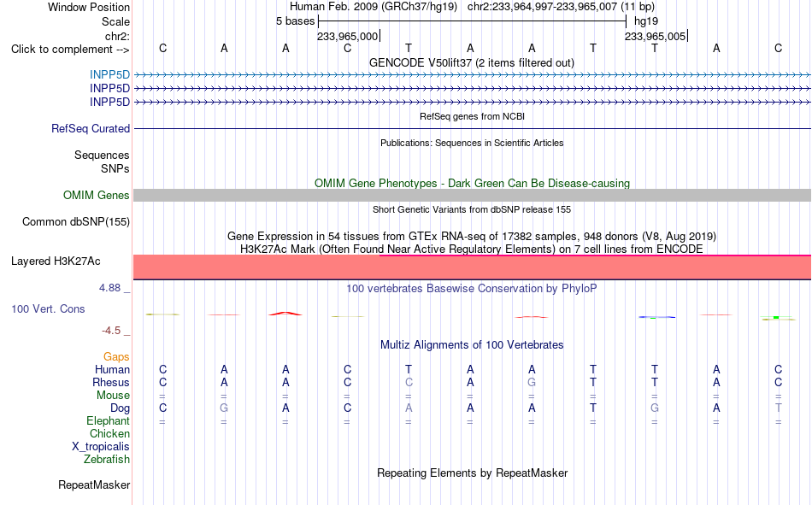Select the light-blue INPP5D gene label
The width and height of the screenshot is (812, 505).
pyautogui.click(x=109, y=74)
